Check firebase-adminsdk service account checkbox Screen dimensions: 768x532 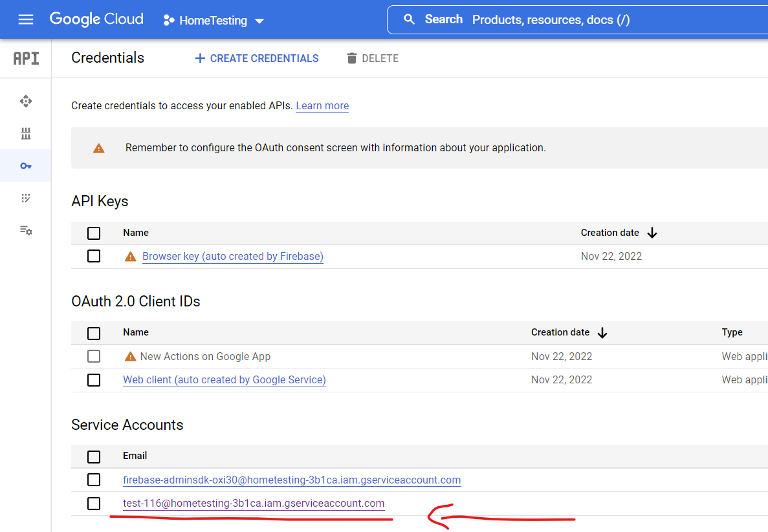tap(94, 480)
